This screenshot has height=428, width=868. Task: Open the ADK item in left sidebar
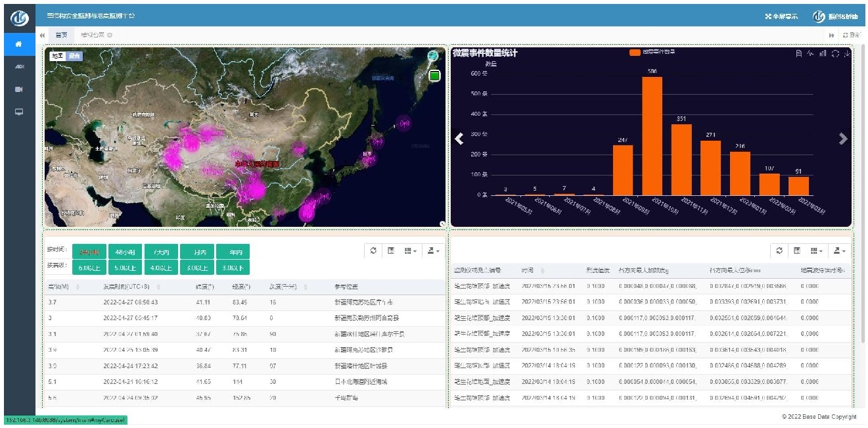(x=19, y=67)
